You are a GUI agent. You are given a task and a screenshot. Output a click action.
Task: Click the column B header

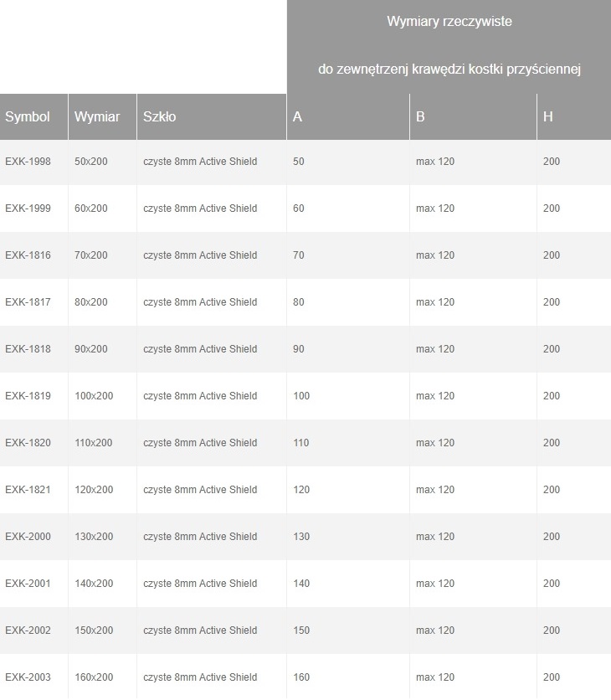[x=420, y=117]
